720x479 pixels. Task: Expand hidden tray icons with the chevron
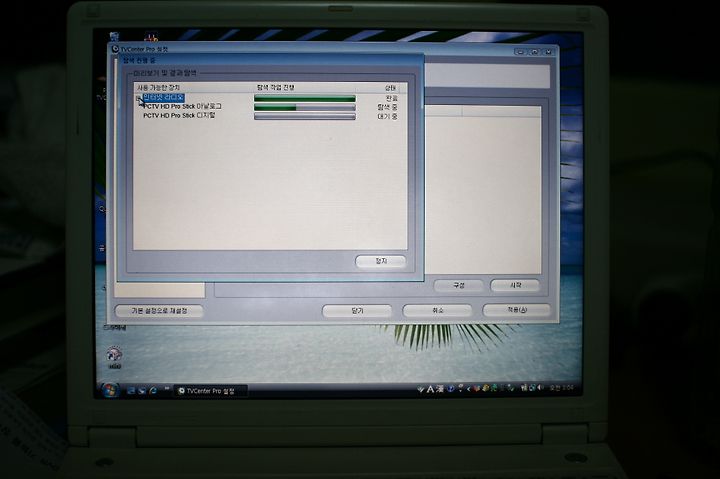[468, 389]
